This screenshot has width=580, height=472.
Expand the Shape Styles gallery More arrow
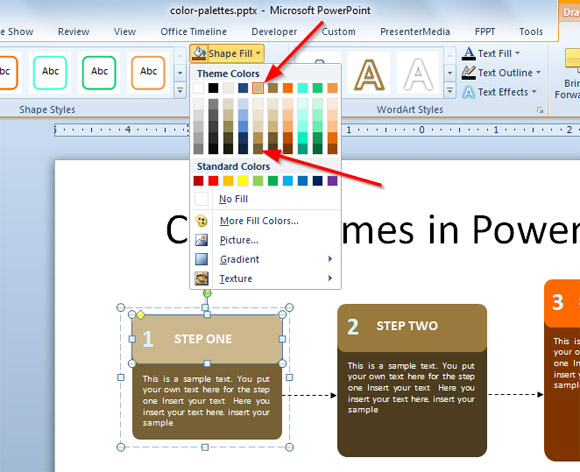[180, 90]
